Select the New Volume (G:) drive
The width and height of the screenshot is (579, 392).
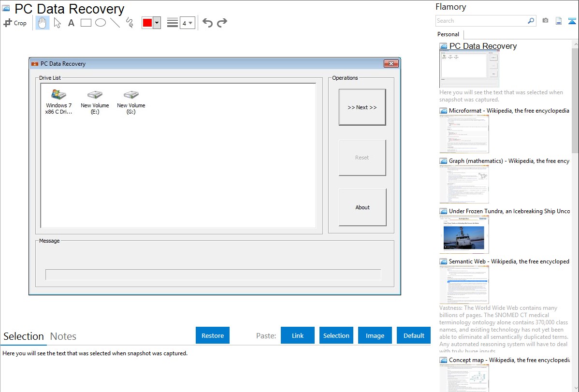[x=131, y=102]
